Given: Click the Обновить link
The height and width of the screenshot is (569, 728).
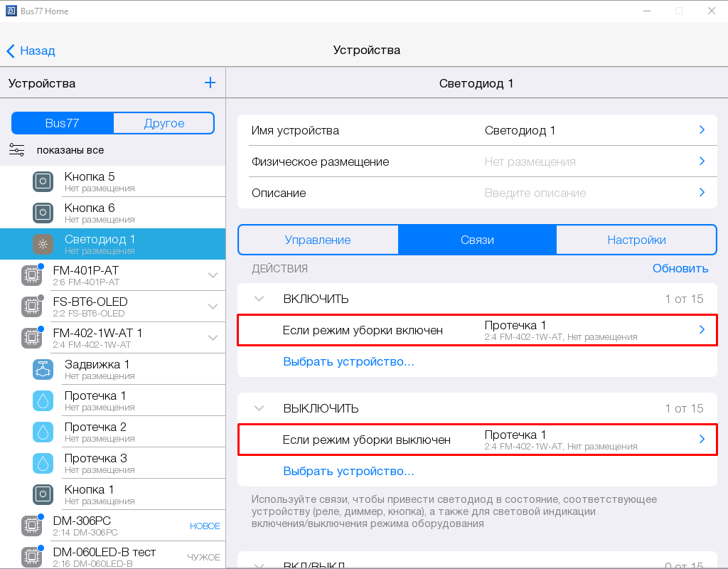Looking at the screenshot, I should pyautogui.click(x=680, y=268).
